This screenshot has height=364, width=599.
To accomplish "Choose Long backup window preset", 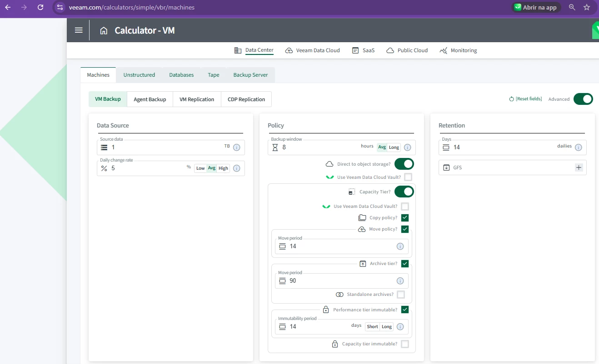I will point(394,148).
